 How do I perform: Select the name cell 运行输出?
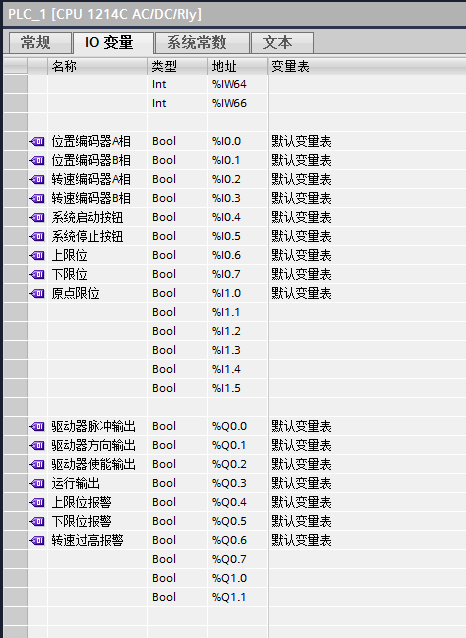(x=97, y=483)
